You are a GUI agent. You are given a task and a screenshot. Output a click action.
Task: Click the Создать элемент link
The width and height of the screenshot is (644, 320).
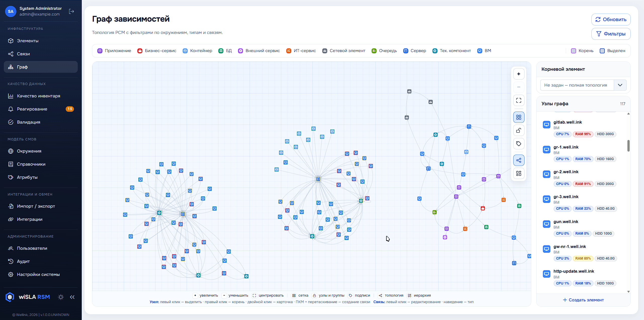click(583, 300)
